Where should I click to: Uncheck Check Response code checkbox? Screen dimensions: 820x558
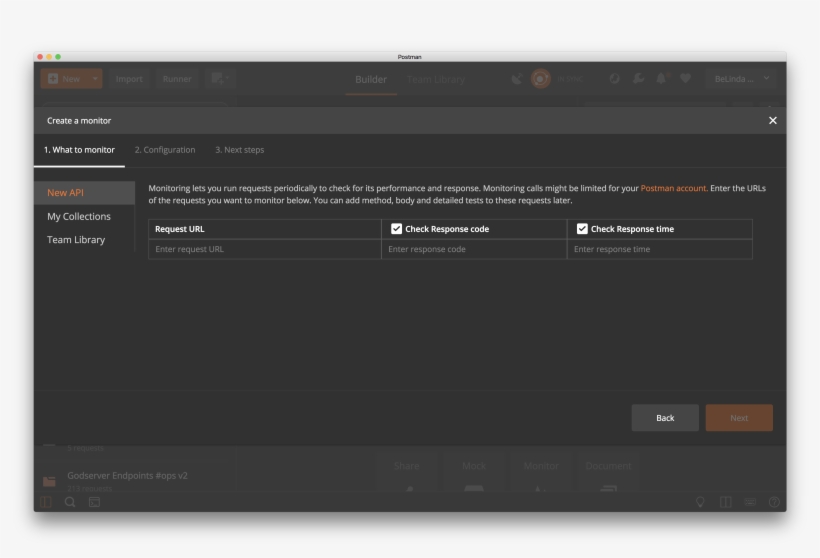[x=396, y=229]
